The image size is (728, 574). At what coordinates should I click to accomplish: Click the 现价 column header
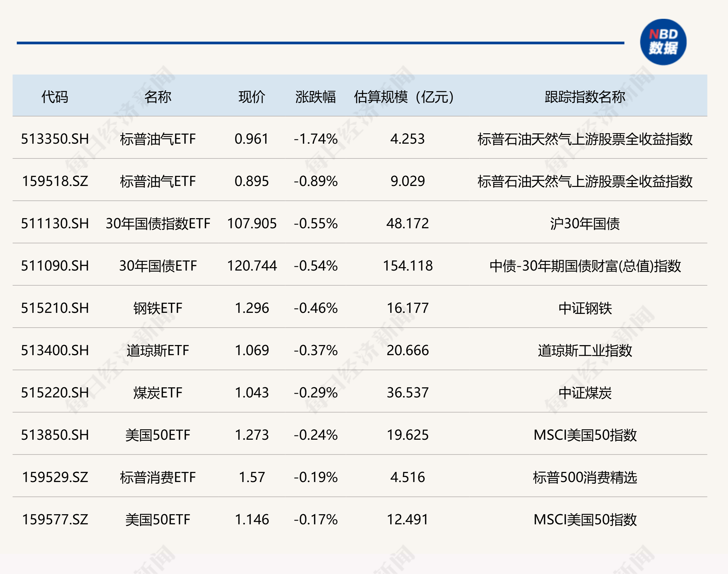(x=252, y=97)
